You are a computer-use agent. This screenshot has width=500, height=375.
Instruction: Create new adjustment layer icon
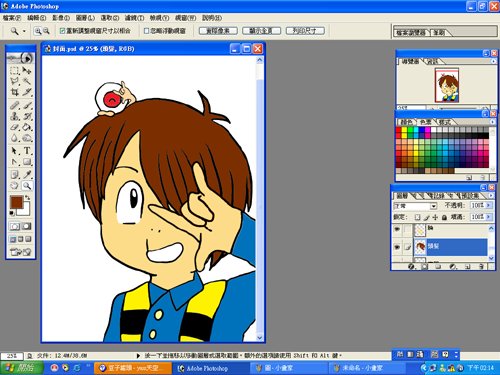click(453, 267)
